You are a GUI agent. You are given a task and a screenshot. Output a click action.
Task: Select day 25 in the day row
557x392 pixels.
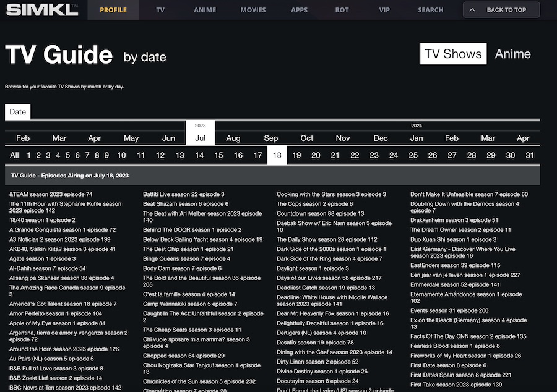[x=413, y=155]
